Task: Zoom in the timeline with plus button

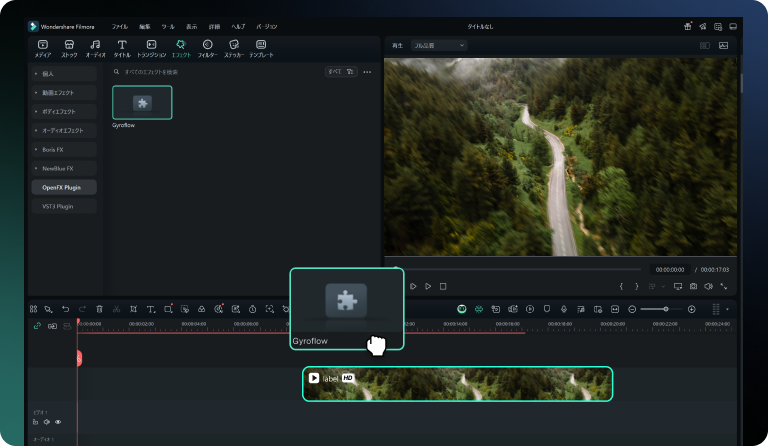Action: click(x=692, y=309)
